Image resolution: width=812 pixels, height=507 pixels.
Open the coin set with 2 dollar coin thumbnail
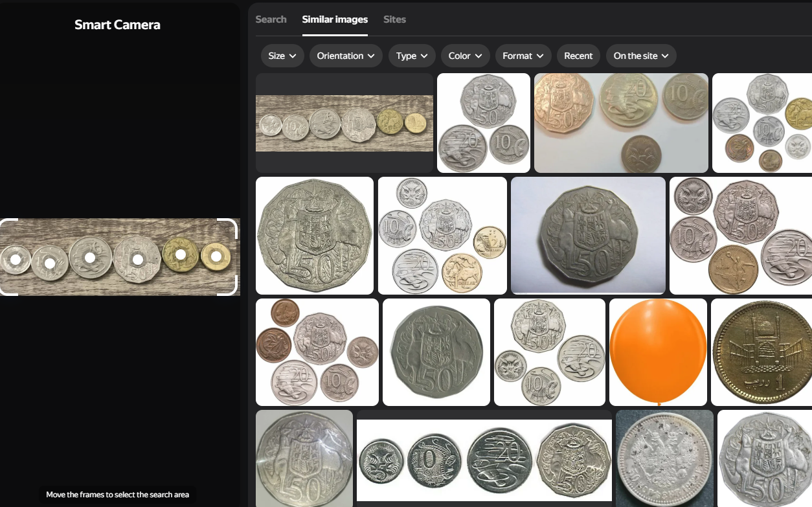pos(442,236)
